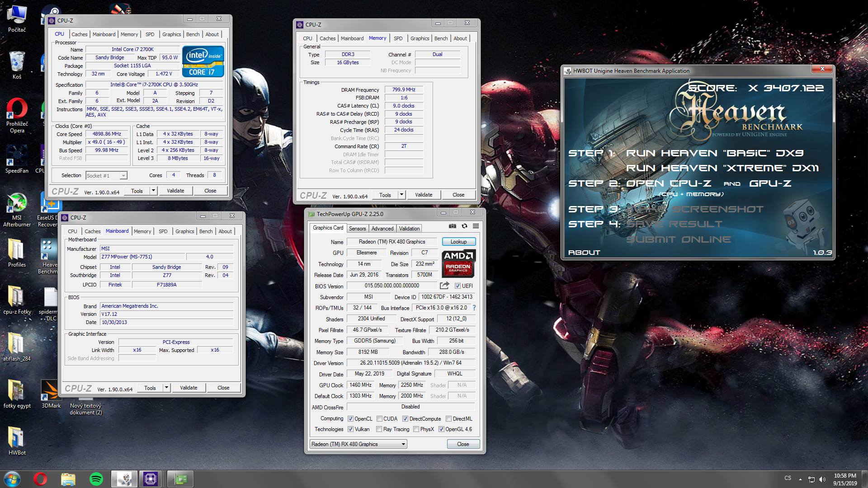Click Close in the Memory CPU-Z window

click(458, 195)
